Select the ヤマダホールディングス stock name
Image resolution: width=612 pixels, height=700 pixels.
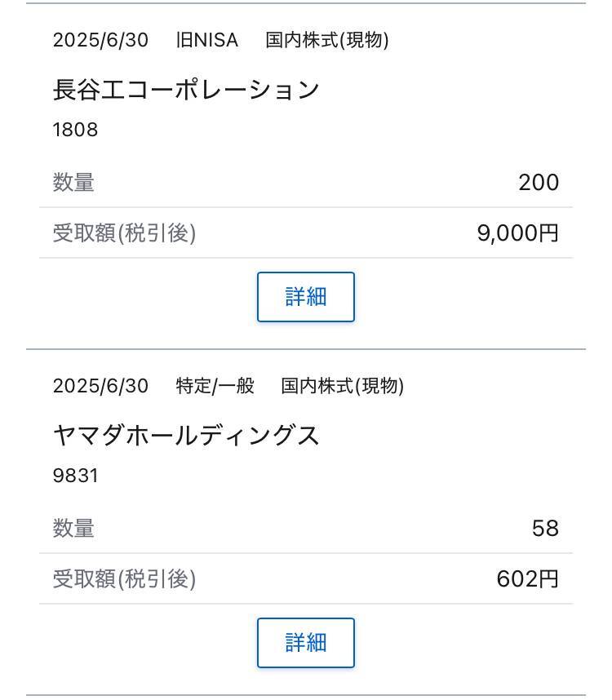click(x=186, y=436)
